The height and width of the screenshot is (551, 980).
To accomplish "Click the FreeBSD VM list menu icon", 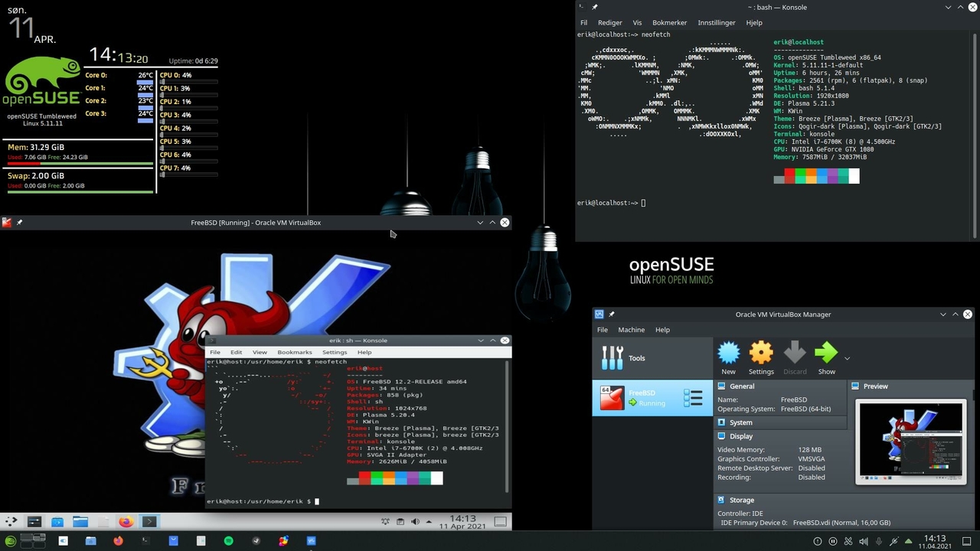I will point(694,398).
